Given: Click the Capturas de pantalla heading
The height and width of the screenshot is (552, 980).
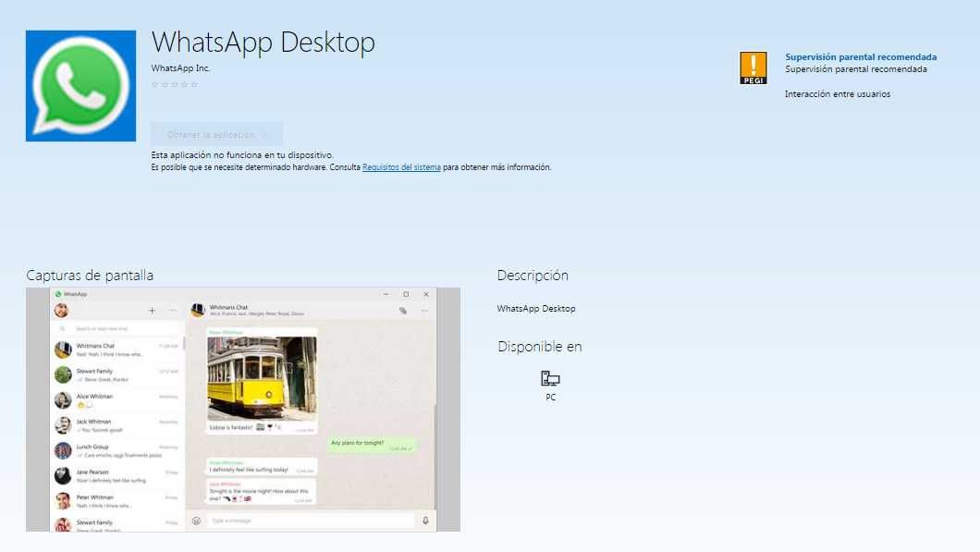Looking at the screenshot, I should (x=90, y=275).
